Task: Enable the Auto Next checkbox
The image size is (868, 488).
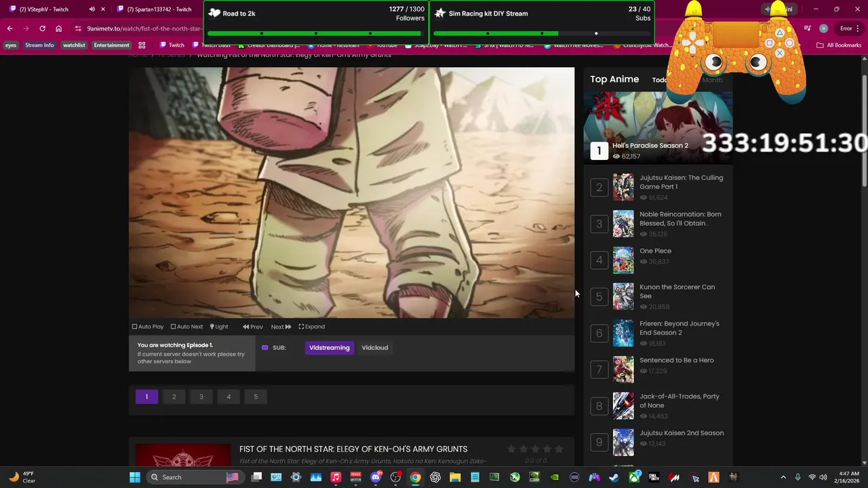Action: [x=186, y=327]
